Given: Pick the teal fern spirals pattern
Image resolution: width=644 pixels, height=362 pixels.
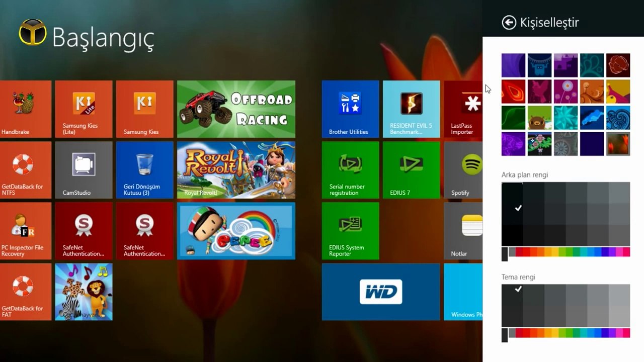Looking at the screenshot, I should coord(592,65).
